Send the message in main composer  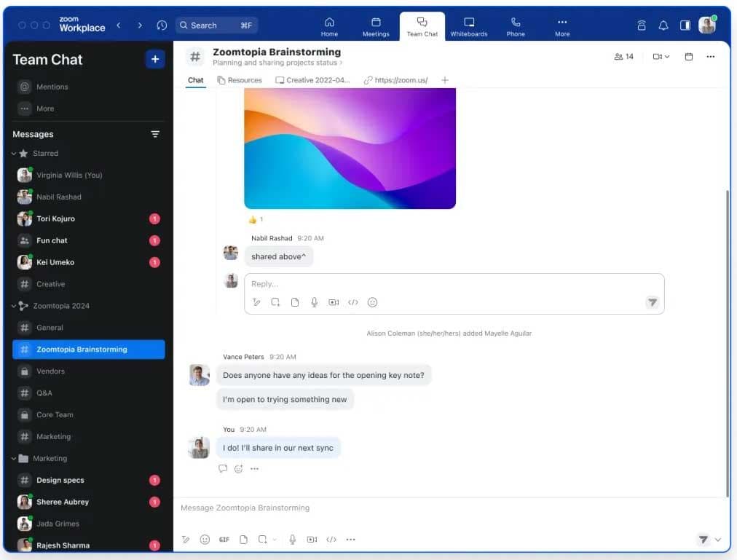tap(703, 540)
